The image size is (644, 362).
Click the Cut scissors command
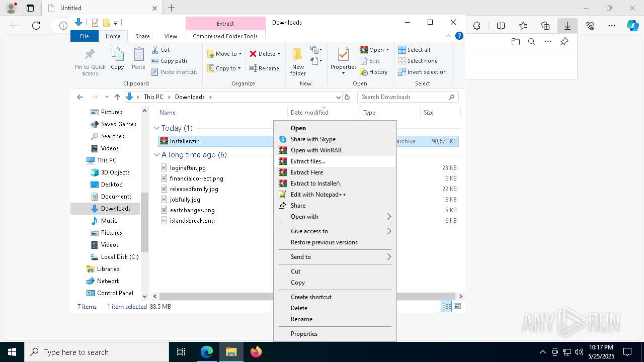[161, 50]
